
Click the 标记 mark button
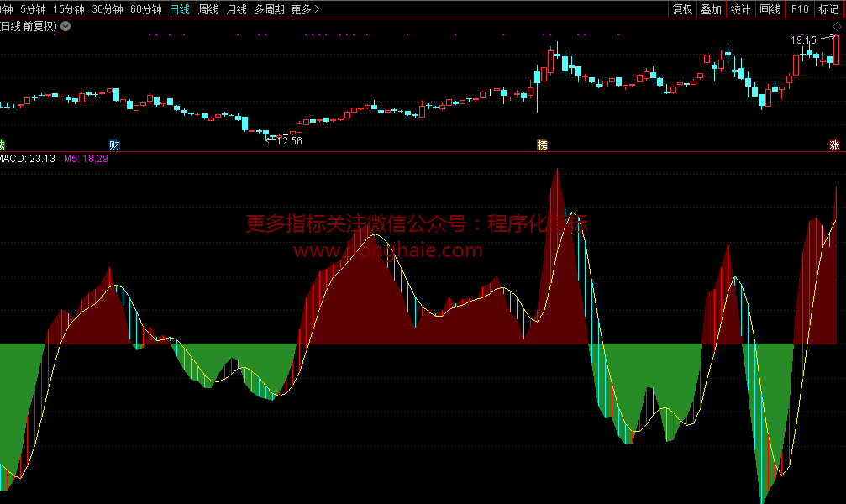pyautogui.click(x=829, y=9)
